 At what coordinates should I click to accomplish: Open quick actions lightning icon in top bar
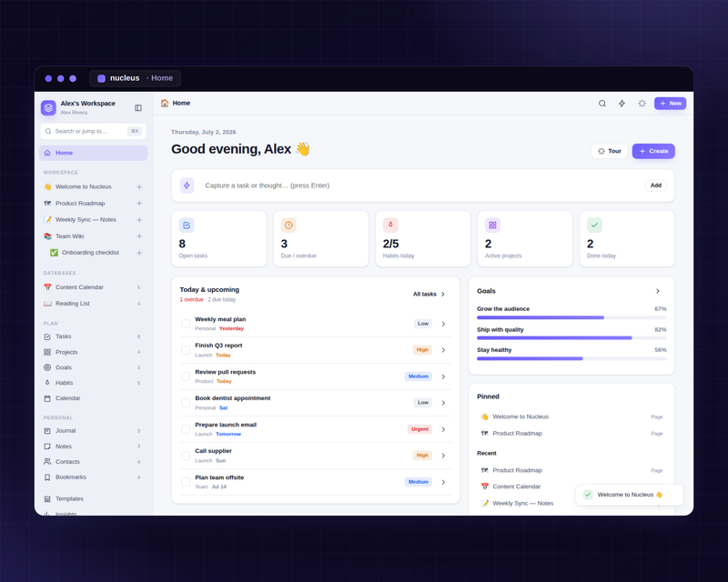point(622,104)
